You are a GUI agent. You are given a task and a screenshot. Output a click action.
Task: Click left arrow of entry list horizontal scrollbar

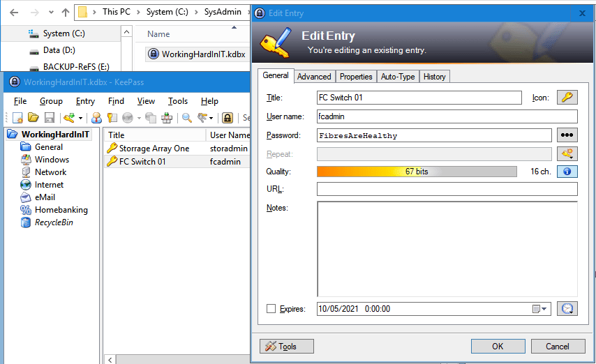pos(110,359)
